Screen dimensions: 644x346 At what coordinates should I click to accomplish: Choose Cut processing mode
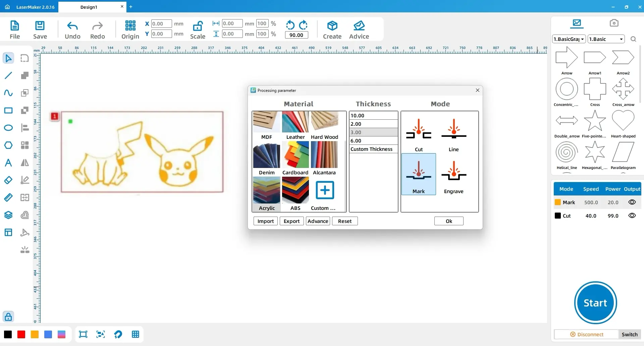click(419, 133)
